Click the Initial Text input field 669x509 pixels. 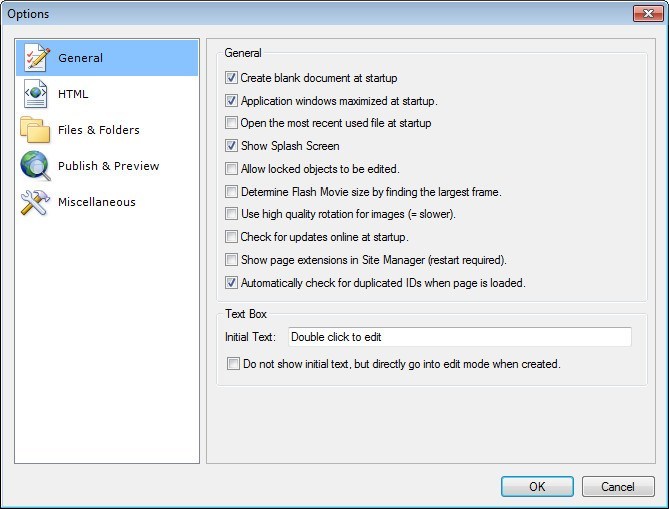460,337
